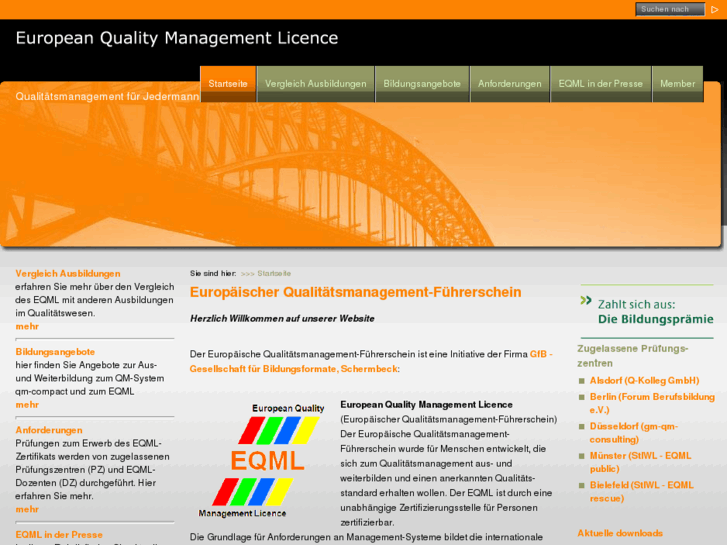This screenshot has height=545, width=727.
Task: Click the EQML logo image
Action: click(x=262, y=461)
